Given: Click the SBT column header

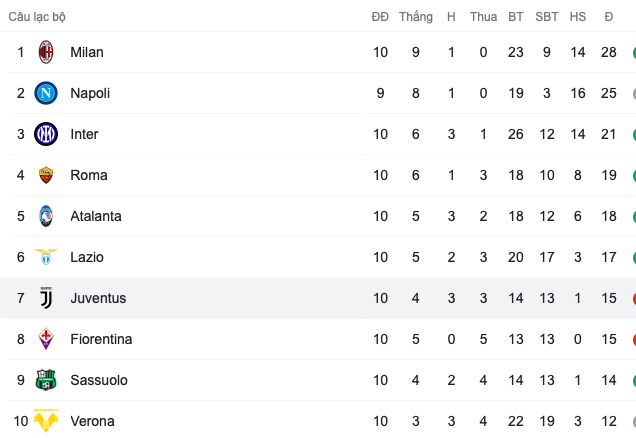Looking at the screenshot, I should click(x=547, y=17).
